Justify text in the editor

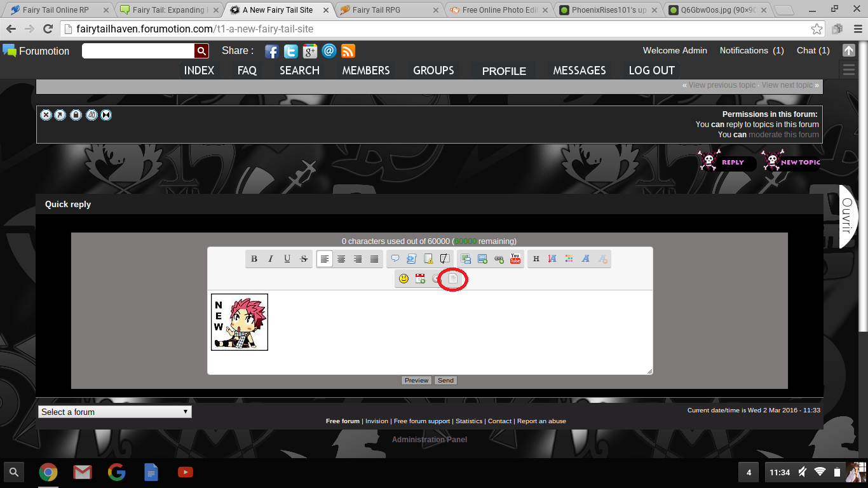pos(374,259)
